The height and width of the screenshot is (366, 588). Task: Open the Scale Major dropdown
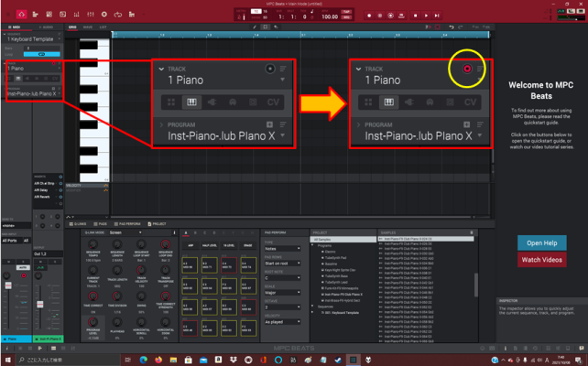pos(282,293)
